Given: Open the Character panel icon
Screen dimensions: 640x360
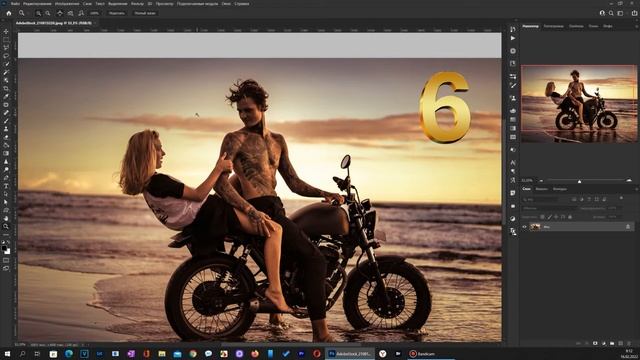Looking at the screenshot, I should [x=513, y=162].
